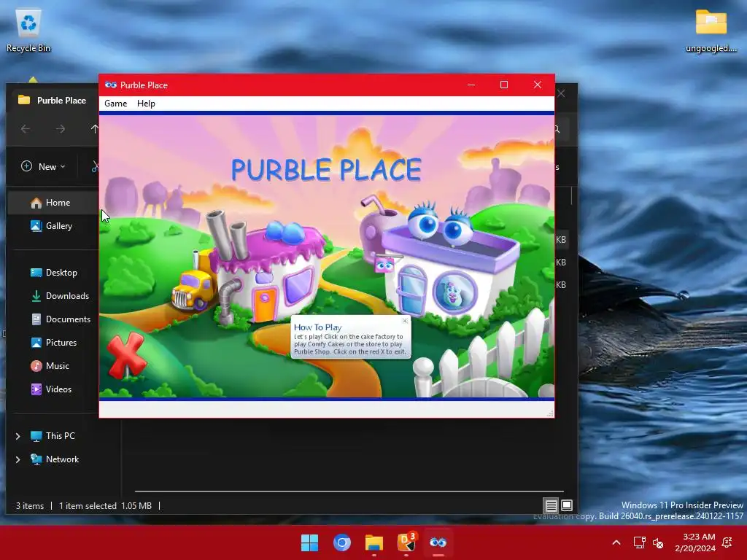Viewport: 747px width, 560px height.
Task: Select This PC in Explorer sidebar
Action: [53, 436]
